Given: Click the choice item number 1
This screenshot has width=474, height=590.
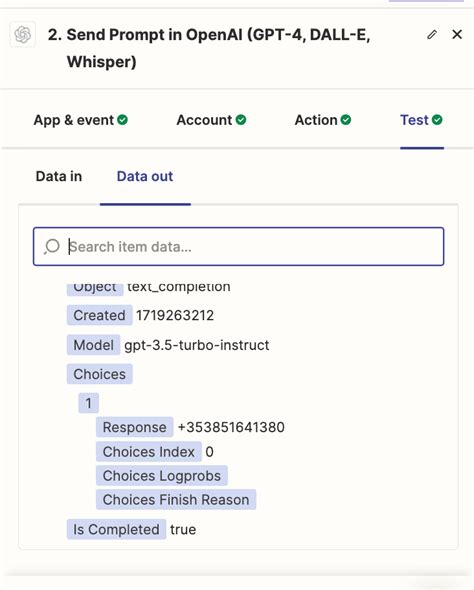Looking at the screenshot, I should pyautogui.click(x=88, y=403).
